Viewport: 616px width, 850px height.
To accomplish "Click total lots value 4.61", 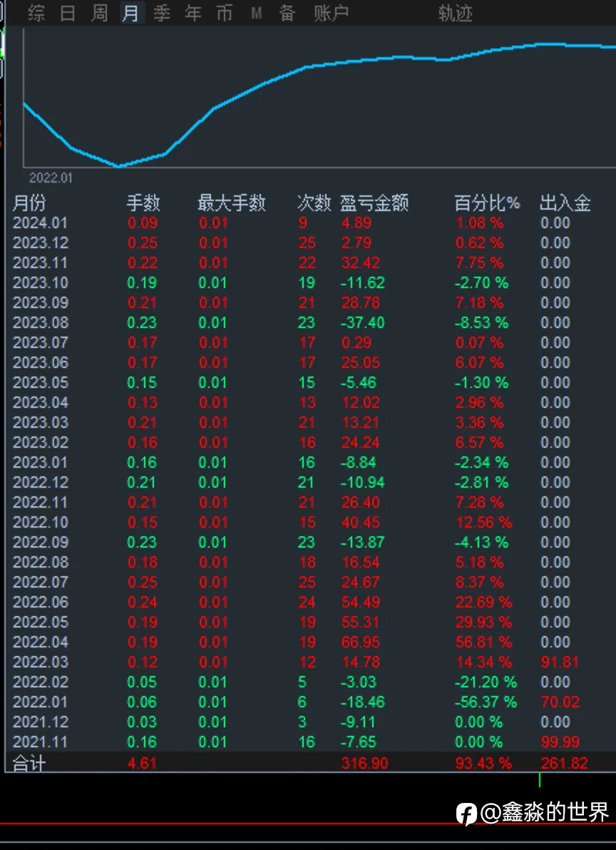I will pyautogui.click(x=143, y=763).
